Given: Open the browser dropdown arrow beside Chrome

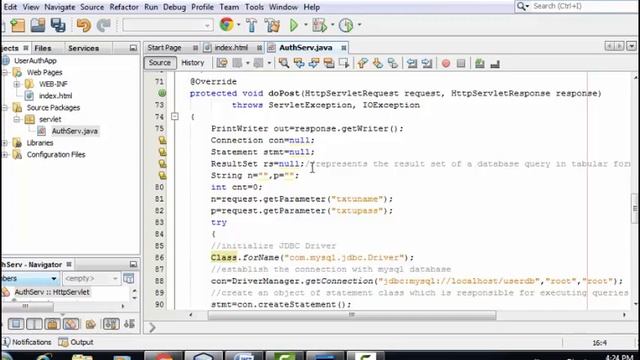Looking at the screenshot, I should click(239, 25).
